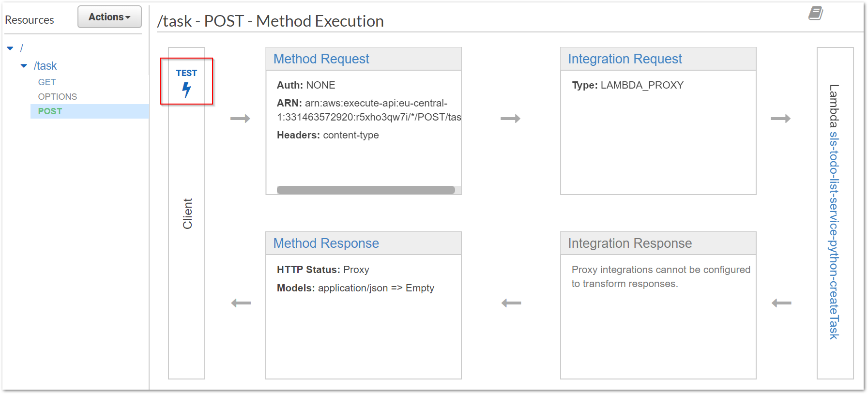This screenshot has width=868, height=394.
Task: Open the documentation book icon
Action: (x=816, y=13)
